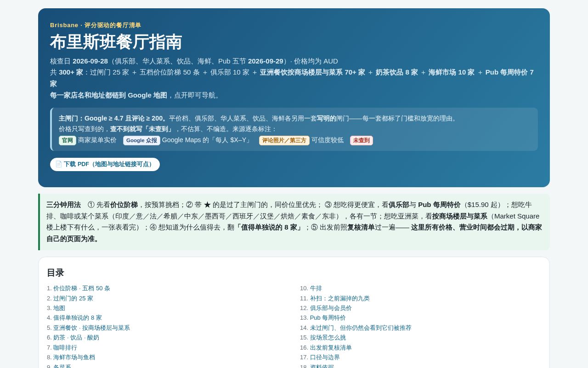Click the 评论照片／第三方 badge
The image size is (588, 368).
(284, 140)
